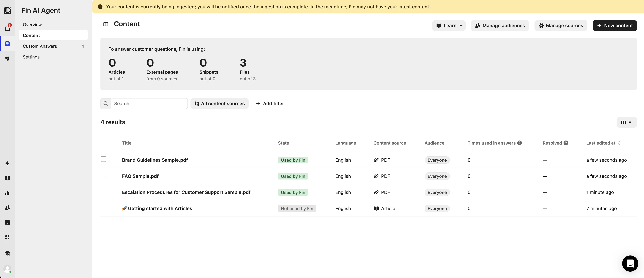Click the New content button

click(614, 26)
